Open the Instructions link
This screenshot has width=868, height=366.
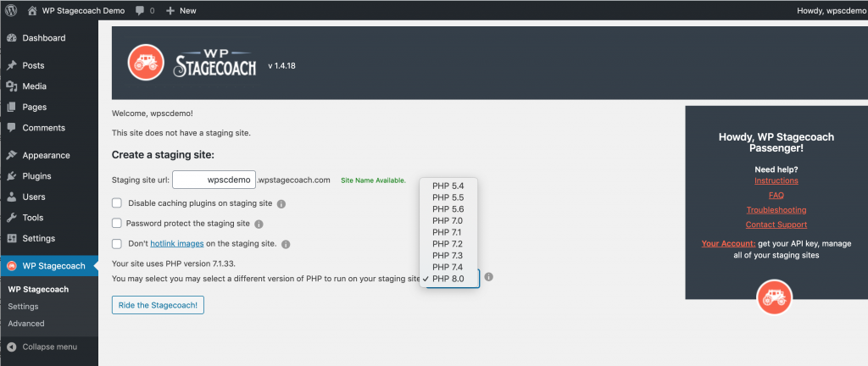[x=776, y=180]
